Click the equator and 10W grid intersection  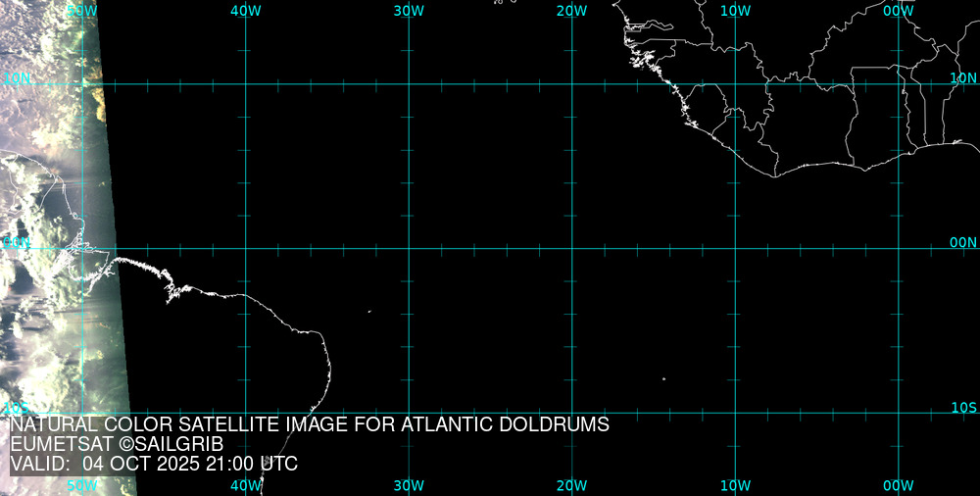(735, 248)
